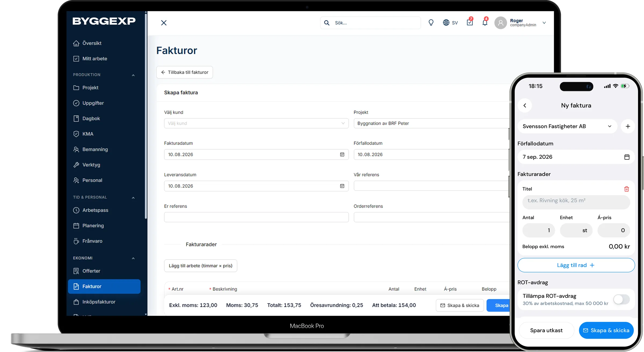The height and width of the screenshot is (352, 644).
Task: Open calendar picker for Leveransdatum
Action: click(342, 186)
